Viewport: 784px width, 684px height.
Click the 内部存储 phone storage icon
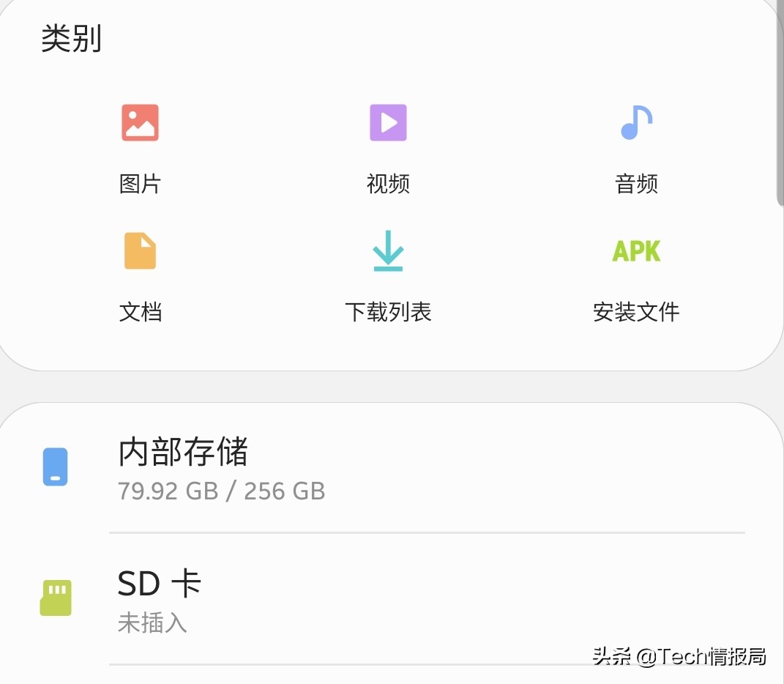[55, 466]
